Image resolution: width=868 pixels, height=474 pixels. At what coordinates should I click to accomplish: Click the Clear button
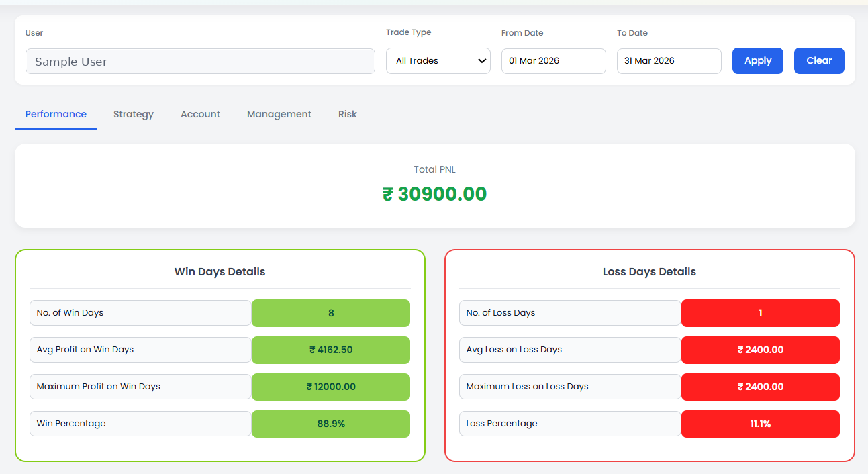click(x=819, y=60)
